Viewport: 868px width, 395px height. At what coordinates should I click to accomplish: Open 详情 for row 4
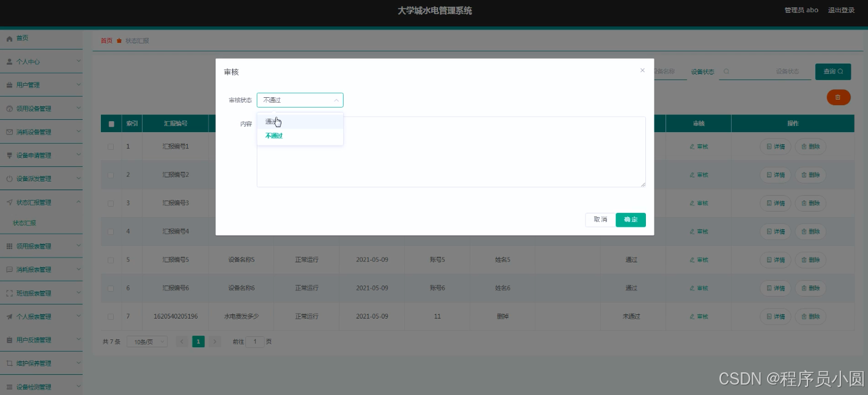[776, 232]
